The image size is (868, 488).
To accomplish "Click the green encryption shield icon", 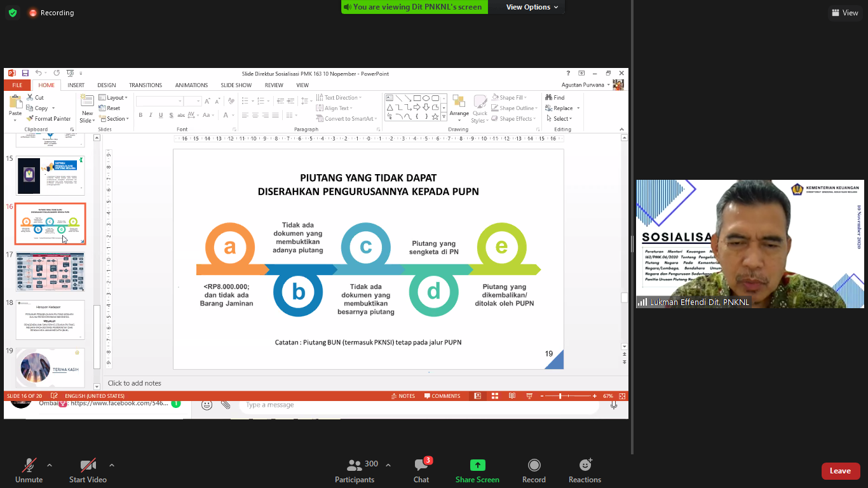I will coord(13,13).
